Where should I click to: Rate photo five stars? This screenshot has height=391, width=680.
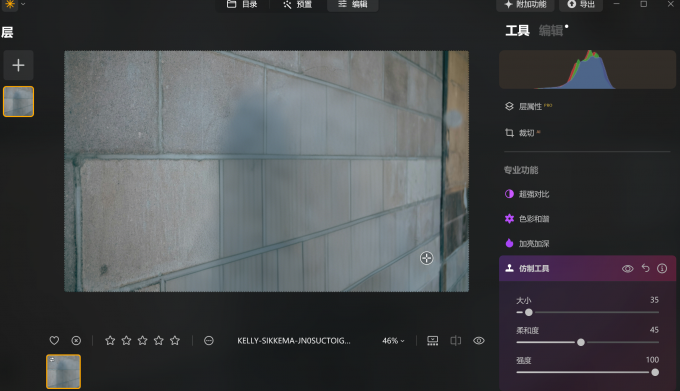(175, 341)
